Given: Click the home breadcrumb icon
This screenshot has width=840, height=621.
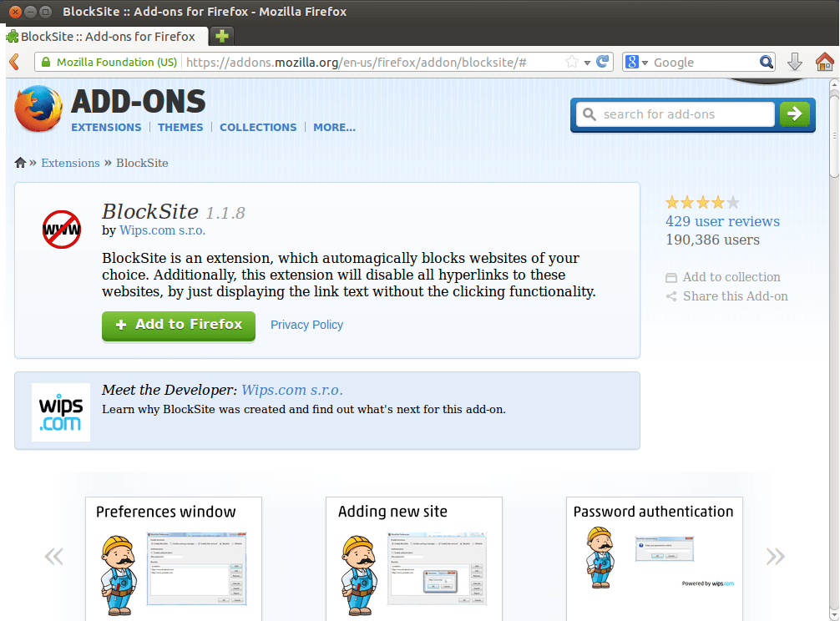Looking at the screenshot, I should coord(19,162).
